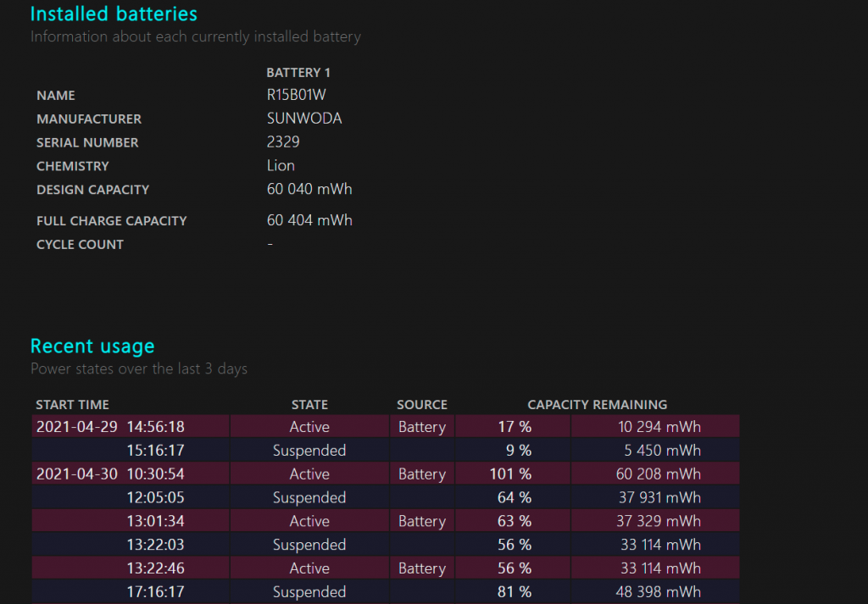Image resolution: width=868 pixels, height=604 pixels.
Task: Select the 14:56:18 start time
Action: (156, 427)
